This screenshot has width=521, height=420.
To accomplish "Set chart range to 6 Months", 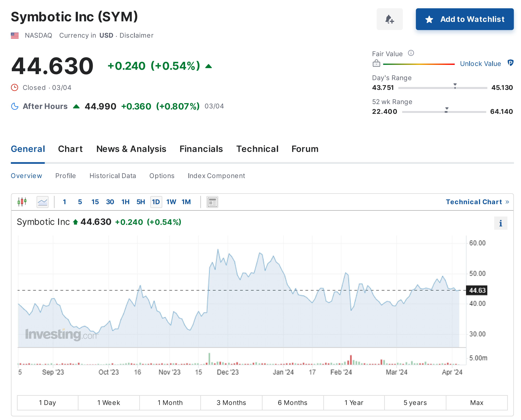I will (292, 403).
